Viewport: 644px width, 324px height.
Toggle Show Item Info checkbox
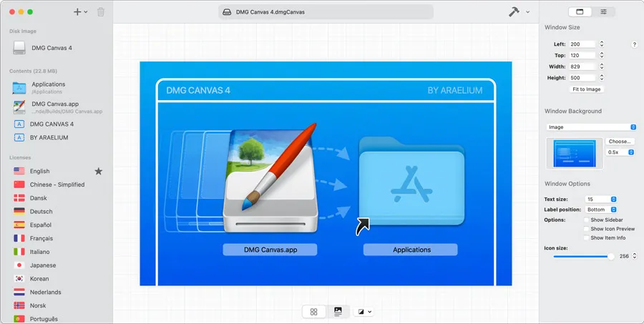(587, 238)
